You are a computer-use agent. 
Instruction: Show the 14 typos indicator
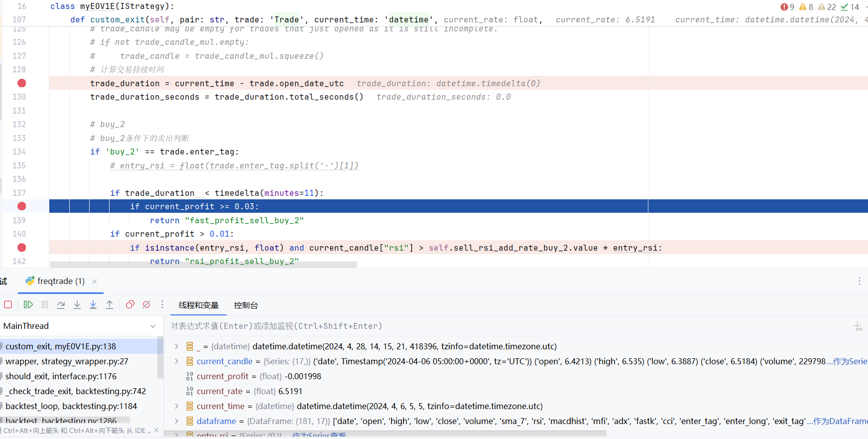pyautogui.click(x=850, y=7)
